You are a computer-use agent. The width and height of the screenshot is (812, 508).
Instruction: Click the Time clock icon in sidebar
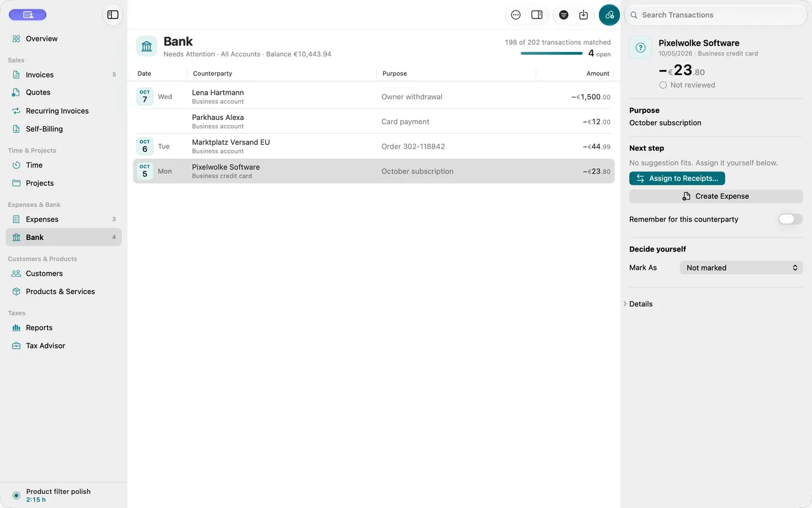coord(16,165)
